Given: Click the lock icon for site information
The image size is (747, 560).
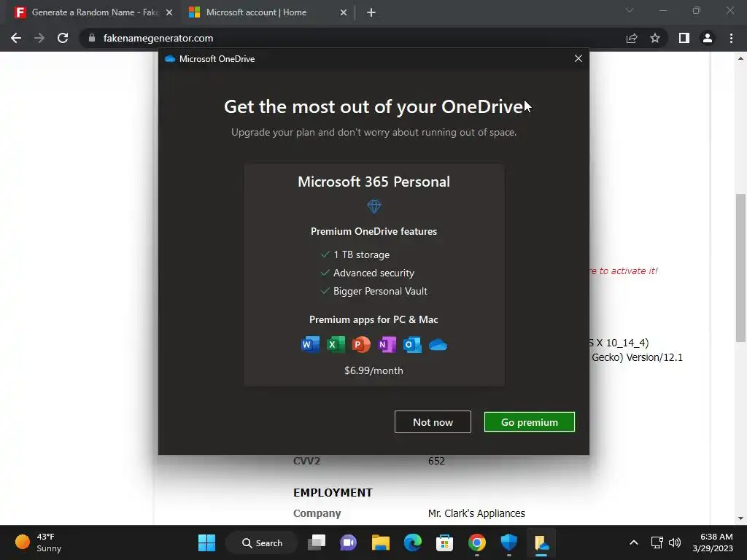Looking at the screenshot, I should coord(91,38).
